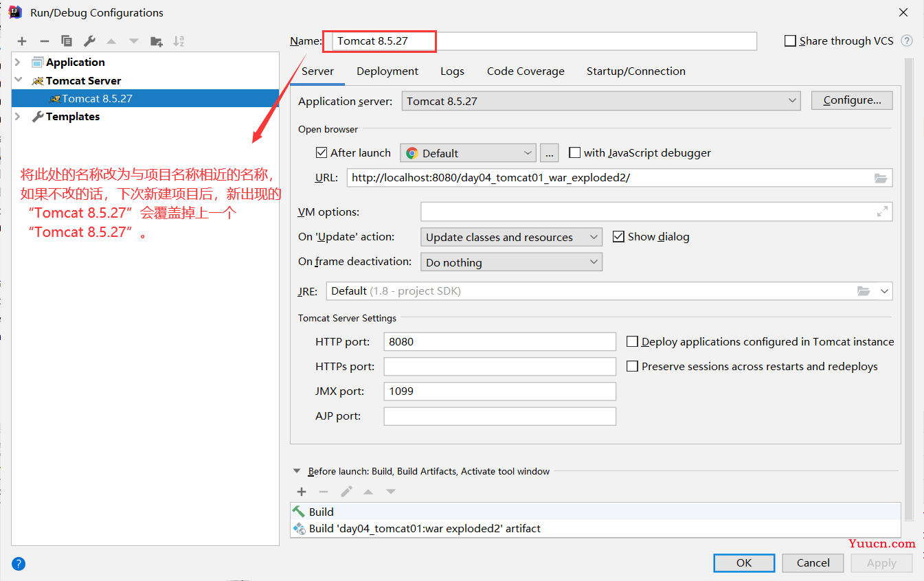Add a before-launch task

(x=301, y=492)
